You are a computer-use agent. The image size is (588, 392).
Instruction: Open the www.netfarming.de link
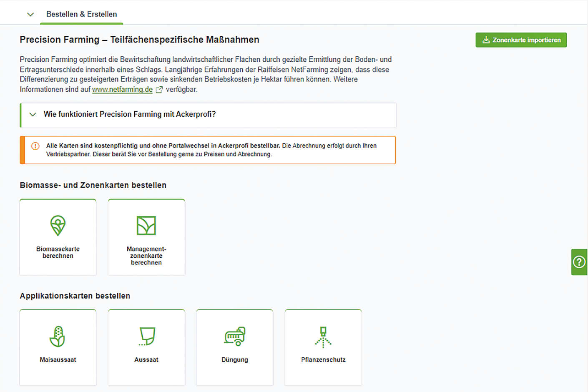pyautogui.click(x=122, y=89)
